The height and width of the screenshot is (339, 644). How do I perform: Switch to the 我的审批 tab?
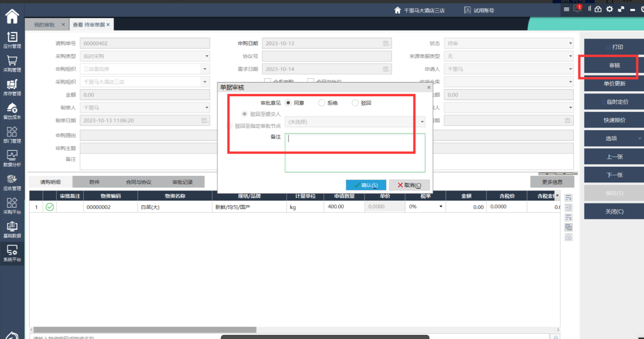[44, 25]
